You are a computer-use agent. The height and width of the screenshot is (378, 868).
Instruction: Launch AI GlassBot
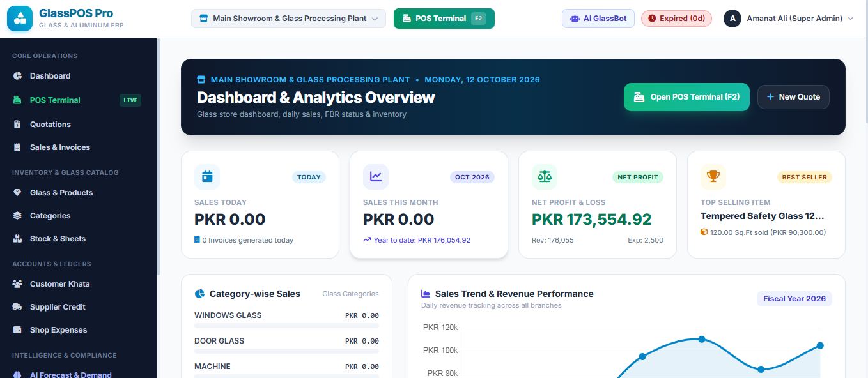coord(598,19)
